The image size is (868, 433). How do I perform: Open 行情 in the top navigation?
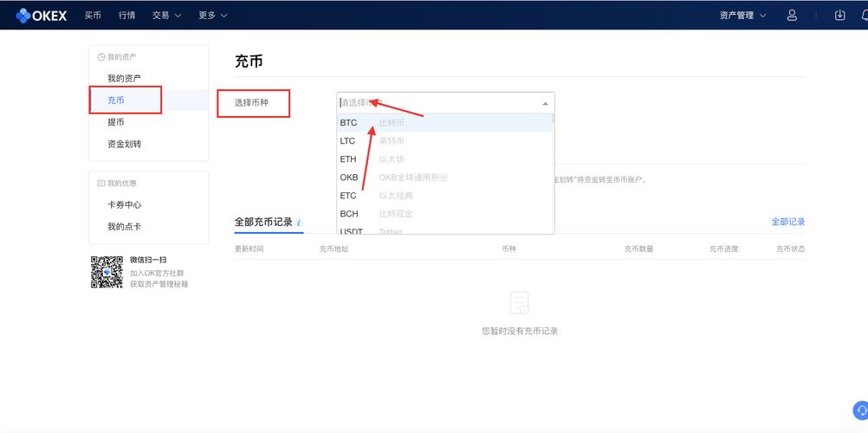pos(127,15)
